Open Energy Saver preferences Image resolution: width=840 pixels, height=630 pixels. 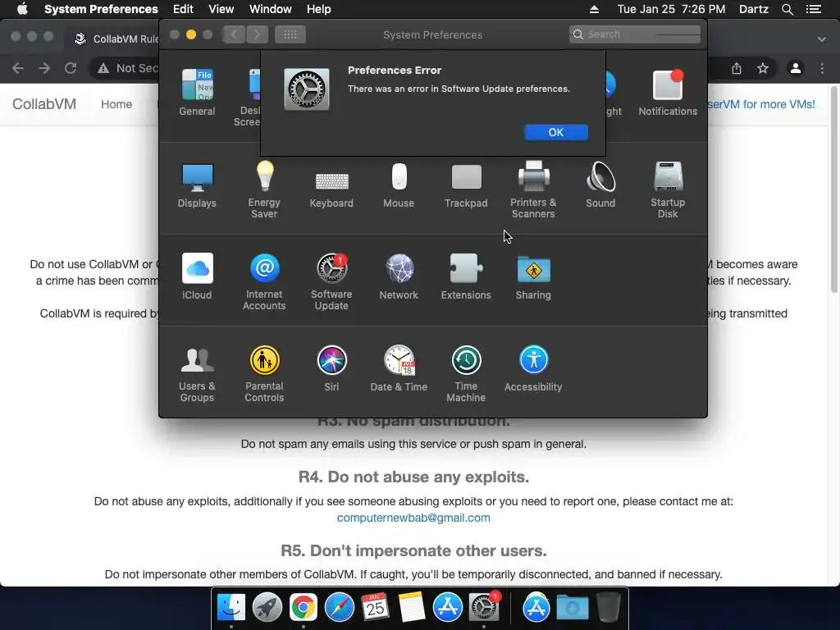(264, 189)
